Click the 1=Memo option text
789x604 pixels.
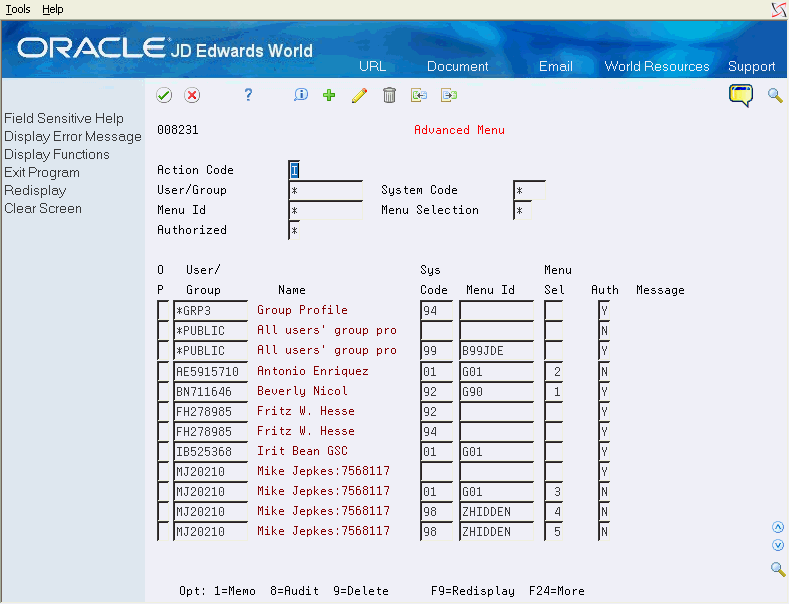click(234, 591)
